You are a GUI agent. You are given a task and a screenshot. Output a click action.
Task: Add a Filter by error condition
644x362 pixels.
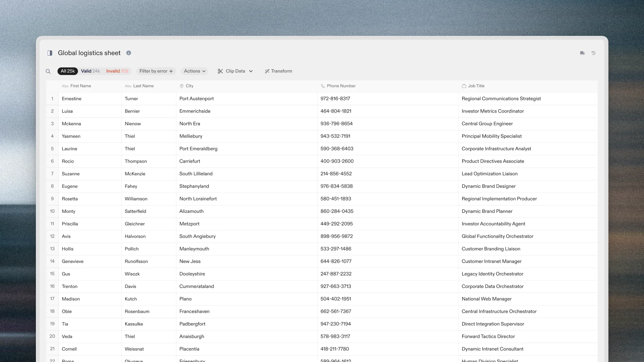pos(156,71)
